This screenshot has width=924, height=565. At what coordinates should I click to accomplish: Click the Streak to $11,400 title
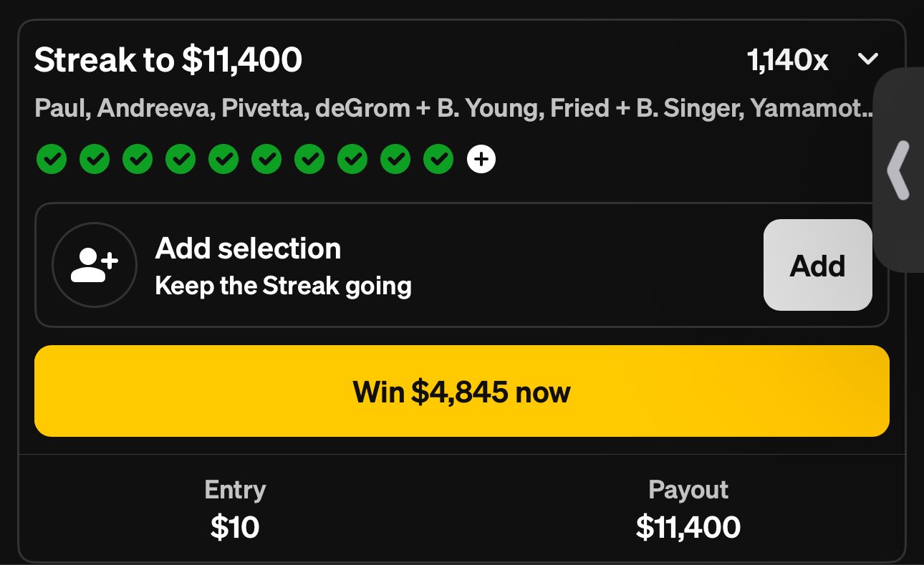tap(168, 60)
